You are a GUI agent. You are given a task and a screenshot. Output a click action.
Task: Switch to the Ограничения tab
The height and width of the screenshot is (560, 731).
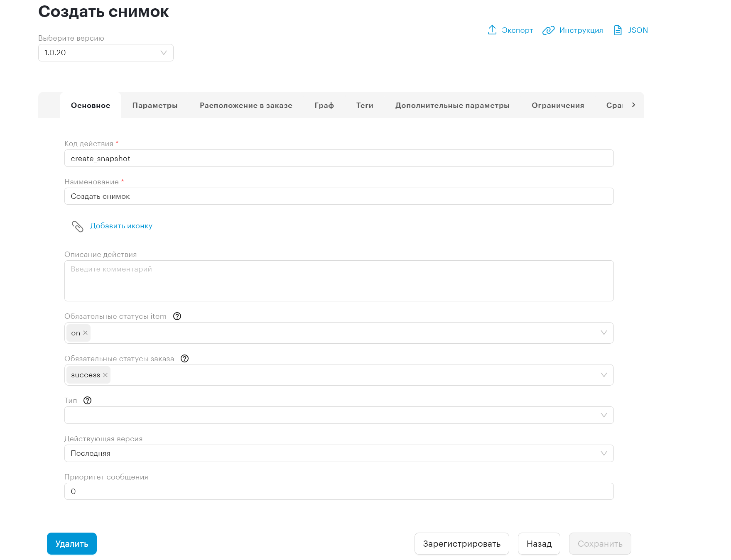click(558, 105)
